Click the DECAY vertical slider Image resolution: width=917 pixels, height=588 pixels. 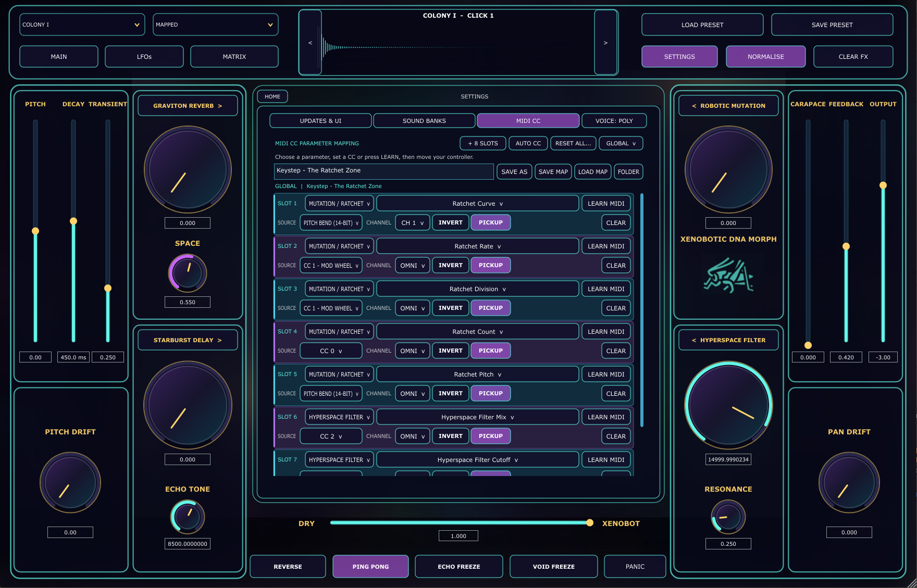73,231
